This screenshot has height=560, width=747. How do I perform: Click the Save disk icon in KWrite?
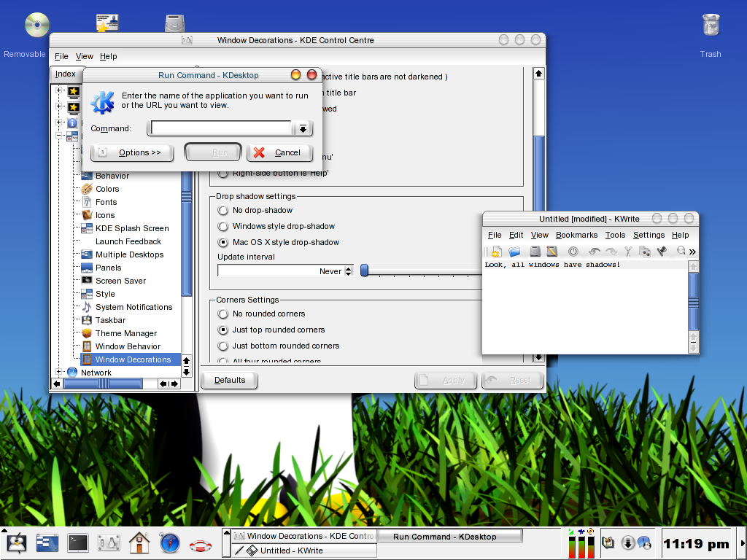pyautogui.click(x=535, y=252)
